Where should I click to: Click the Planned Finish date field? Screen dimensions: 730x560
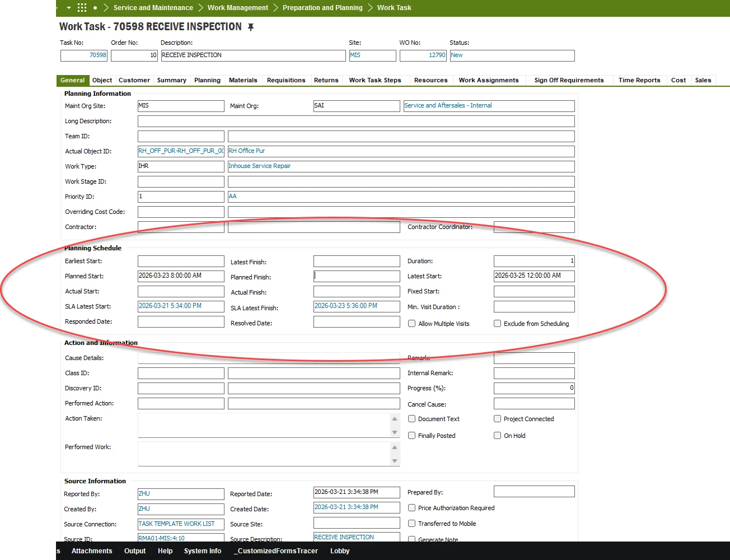(x=357, y=276)
